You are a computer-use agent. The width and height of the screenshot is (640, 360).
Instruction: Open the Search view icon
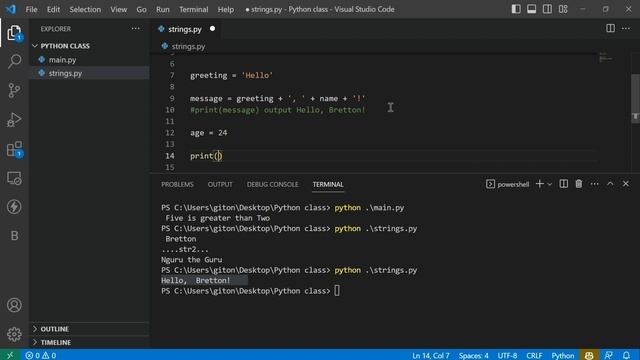(14, 61)
